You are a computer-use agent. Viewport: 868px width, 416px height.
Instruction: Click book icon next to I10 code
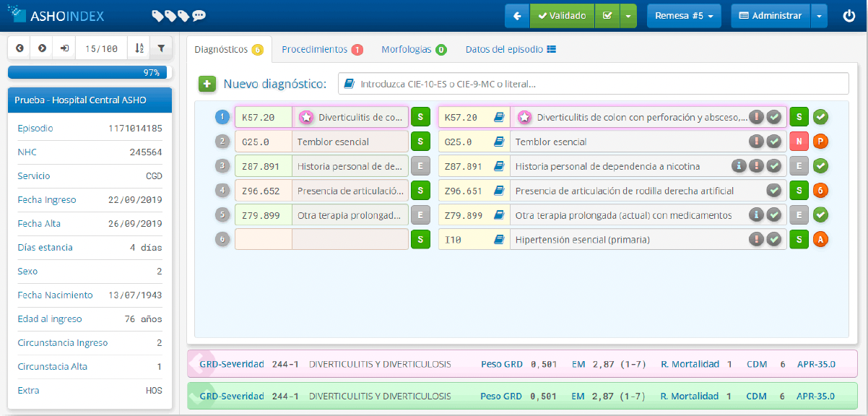pyautogui.click(x=498, y=240)
